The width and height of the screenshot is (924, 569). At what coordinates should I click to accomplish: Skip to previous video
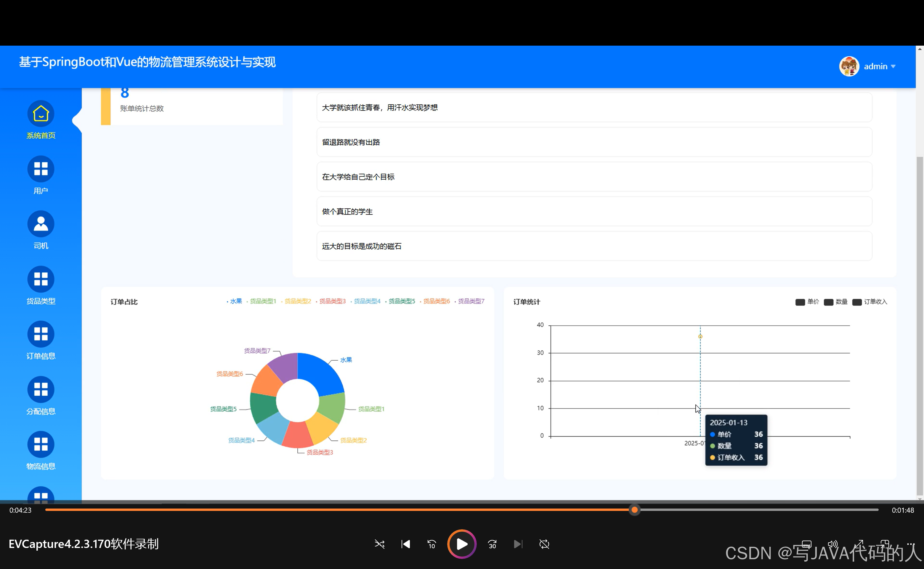pos(406,544)
